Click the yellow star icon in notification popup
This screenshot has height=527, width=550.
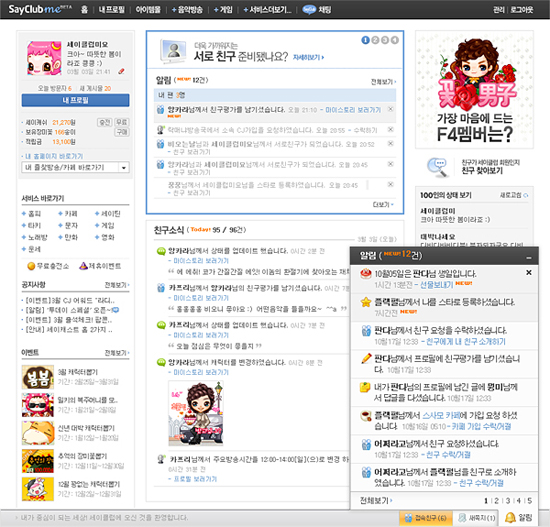[x=365, y=302]
